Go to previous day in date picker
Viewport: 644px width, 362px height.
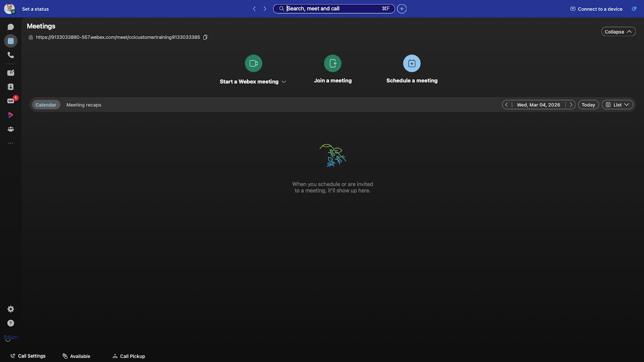tap(507, 105)
